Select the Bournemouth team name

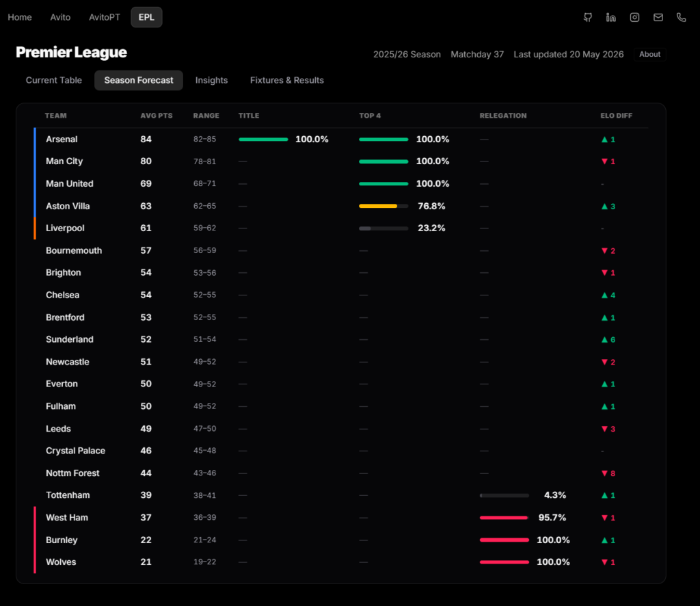74,250
